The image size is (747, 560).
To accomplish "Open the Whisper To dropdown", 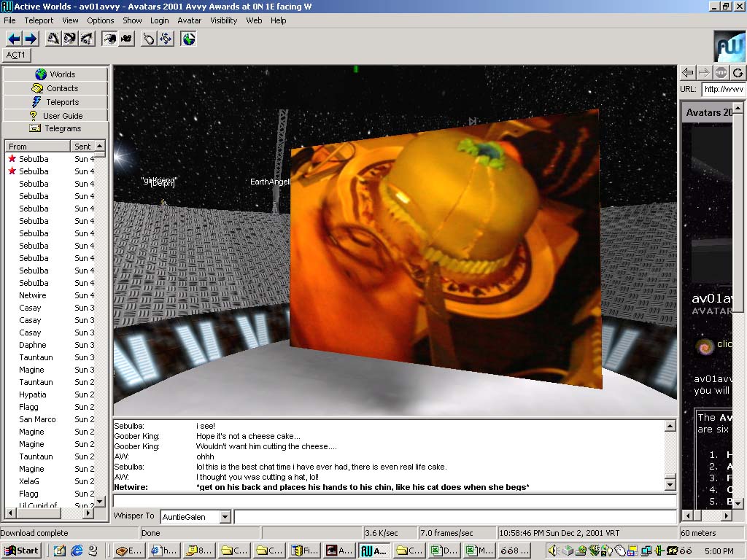I will 225,517.
